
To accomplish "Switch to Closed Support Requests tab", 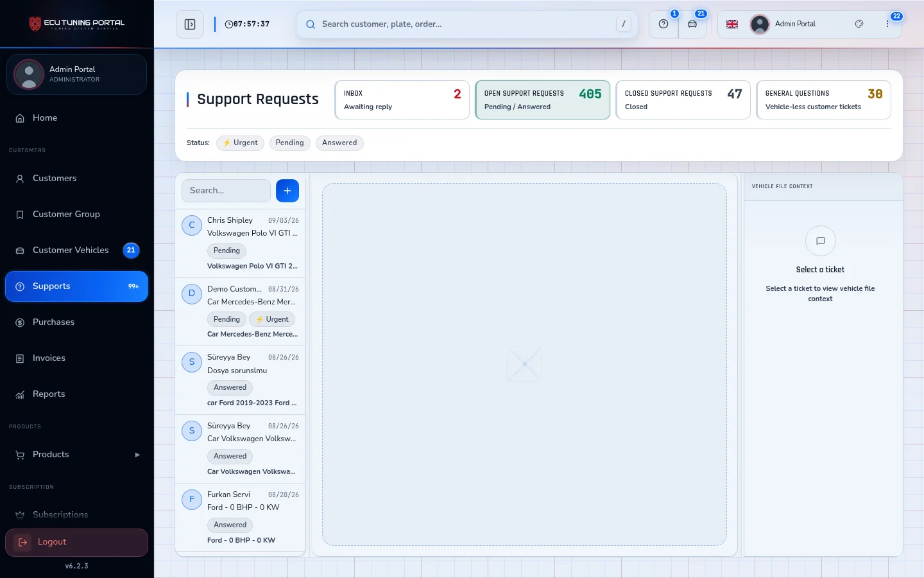I will click(683, 100).
